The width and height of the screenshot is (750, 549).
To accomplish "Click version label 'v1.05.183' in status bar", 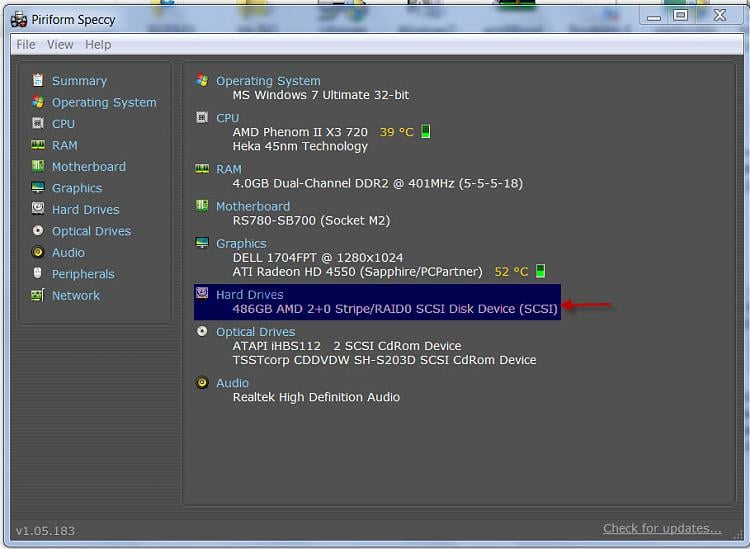I will point(45,531).
